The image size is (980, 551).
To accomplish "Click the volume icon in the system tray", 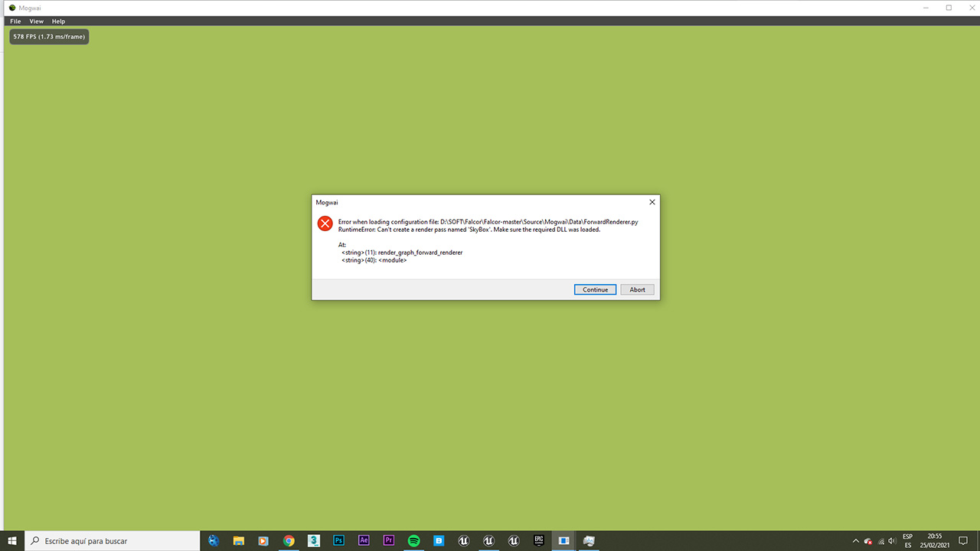I will tap(893, 540).
